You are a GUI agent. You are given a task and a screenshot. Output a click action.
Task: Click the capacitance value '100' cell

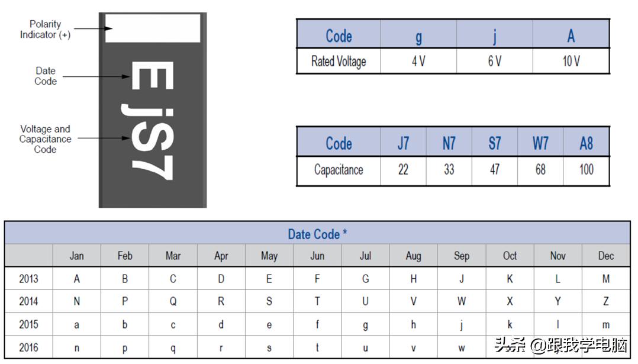click(x=586, y=170)
